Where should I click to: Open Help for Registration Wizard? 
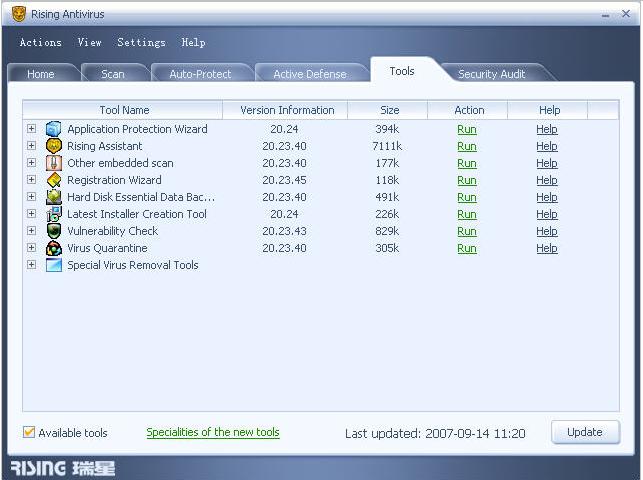coord(547,180)
